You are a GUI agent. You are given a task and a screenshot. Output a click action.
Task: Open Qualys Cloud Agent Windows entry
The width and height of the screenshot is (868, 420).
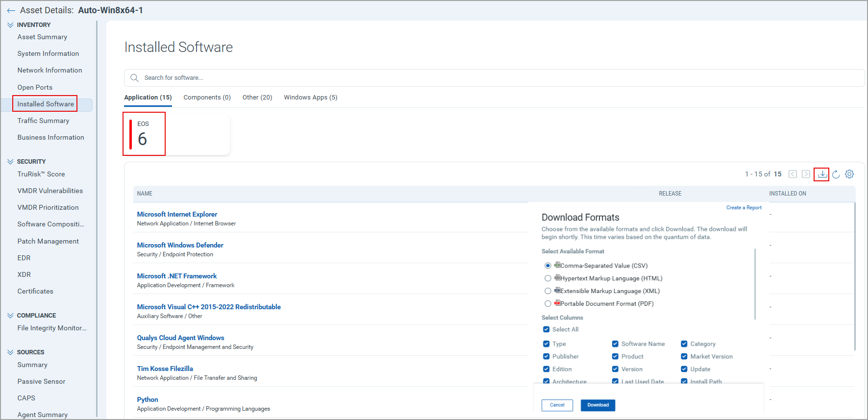(x=180, y=338)
